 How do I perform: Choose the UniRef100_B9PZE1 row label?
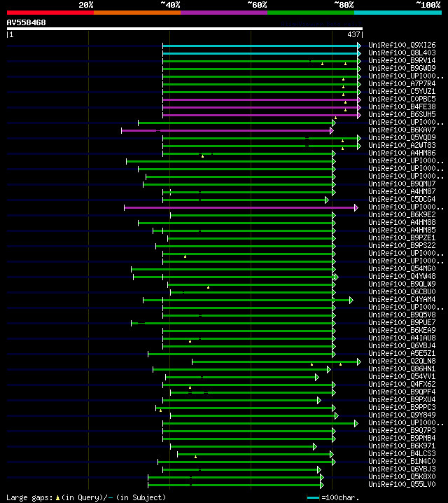pos(402,237)
